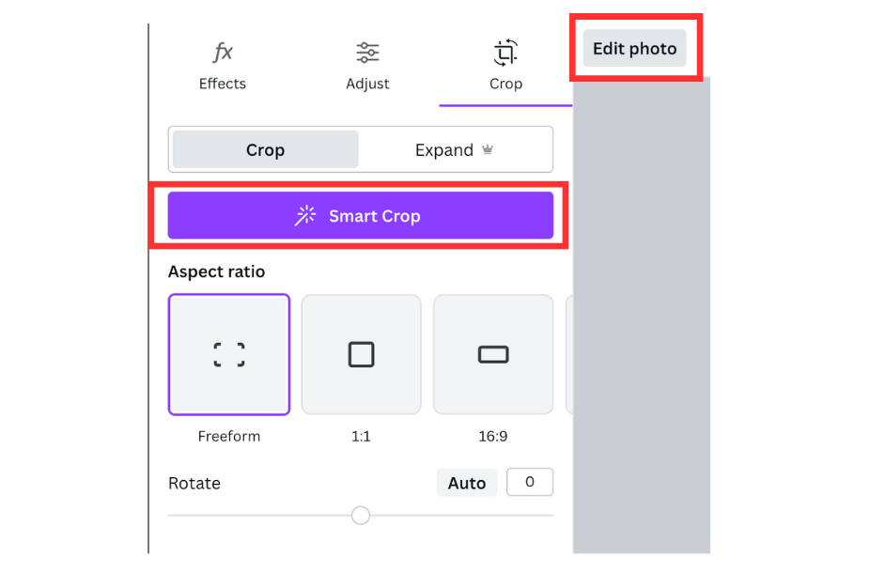Screen dimensions: 870x588
Task: Click the crown premium icon beside Expand
Action: coord(488,150)
